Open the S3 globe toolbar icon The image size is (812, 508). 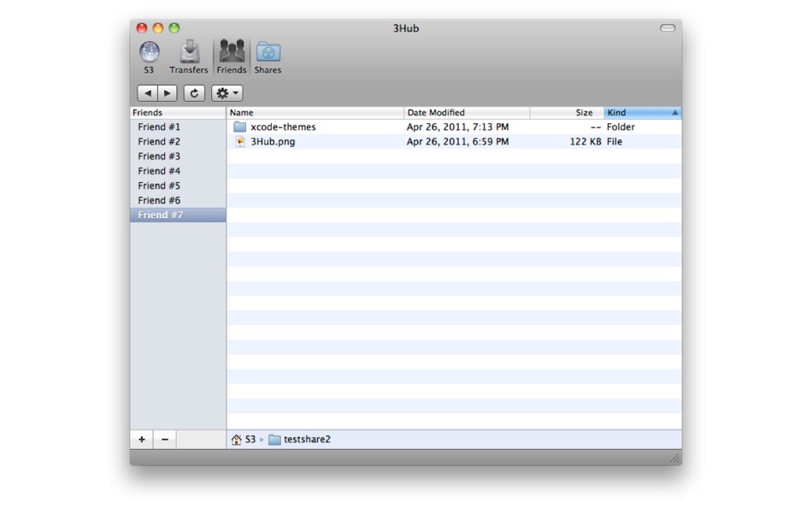pos(149,57)
